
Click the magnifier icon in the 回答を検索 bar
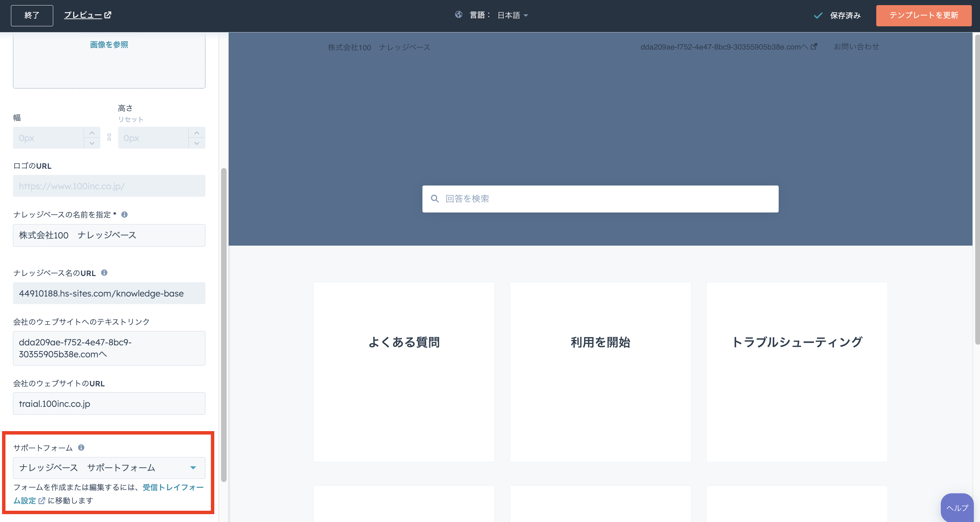pos(435,198)
